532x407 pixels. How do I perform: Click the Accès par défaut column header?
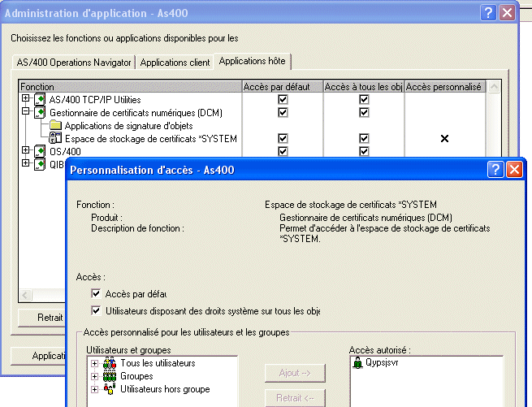(283, 87)
